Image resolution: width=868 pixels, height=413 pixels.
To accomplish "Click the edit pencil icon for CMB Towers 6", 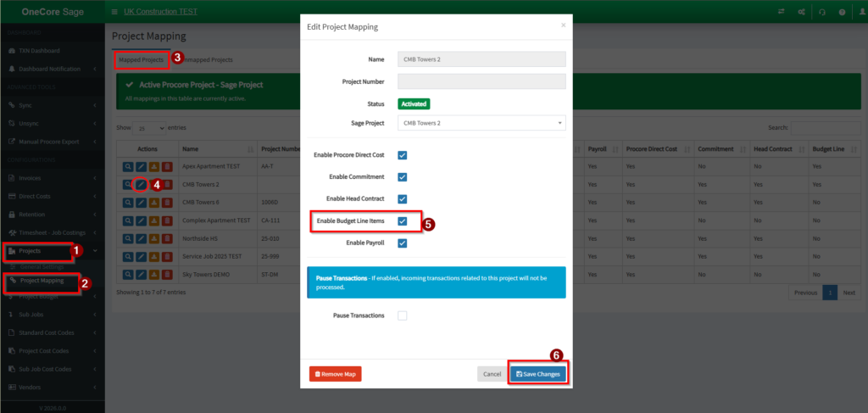I will coord(142,203).
